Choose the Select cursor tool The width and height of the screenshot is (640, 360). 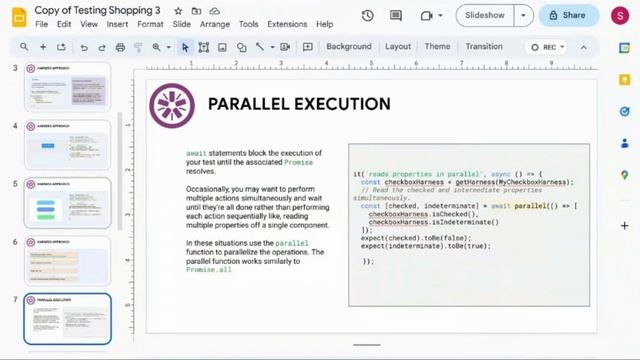[x=185, y=47]
